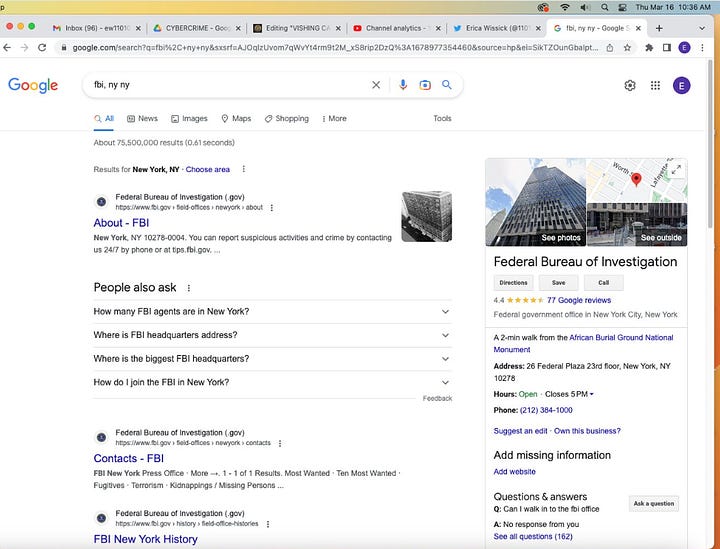The height and width of the screenshot is (549, 720).
Task: Expand Where is the biggest FBI headquarters
Action: click(x=272, y=359)
